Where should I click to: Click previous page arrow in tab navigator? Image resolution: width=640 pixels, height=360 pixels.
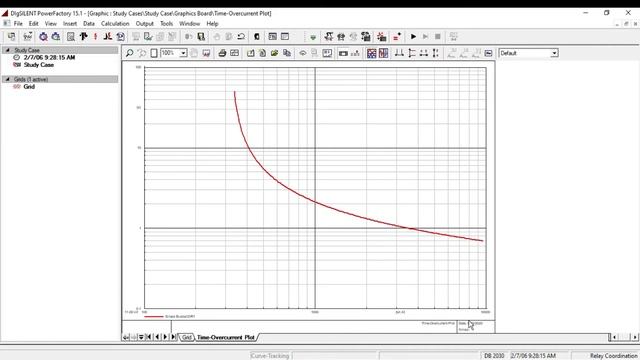(x=157, y=337)
